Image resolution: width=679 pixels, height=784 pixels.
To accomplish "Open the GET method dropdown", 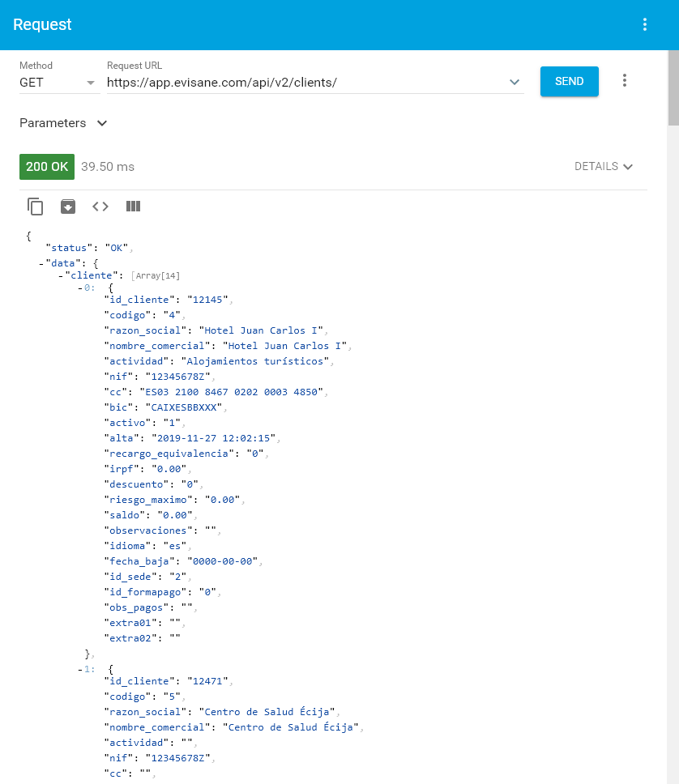I will [57, 83].
